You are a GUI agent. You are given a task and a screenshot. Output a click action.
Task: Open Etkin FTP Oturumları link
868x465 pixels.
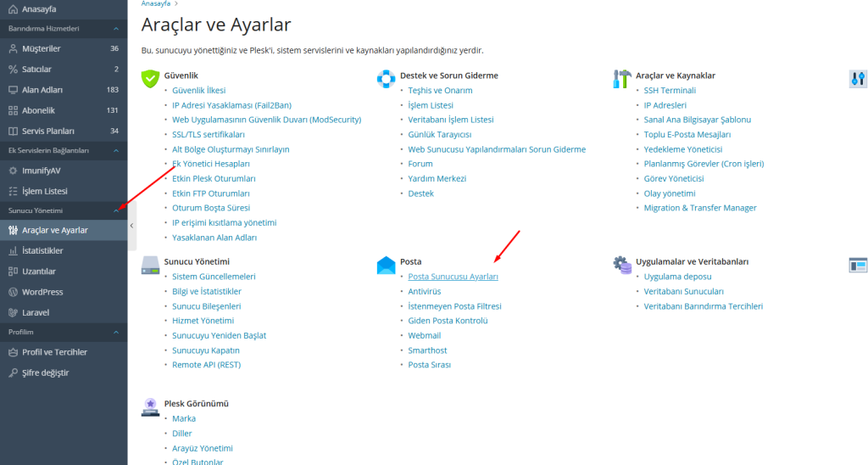[x=211, y=193]
